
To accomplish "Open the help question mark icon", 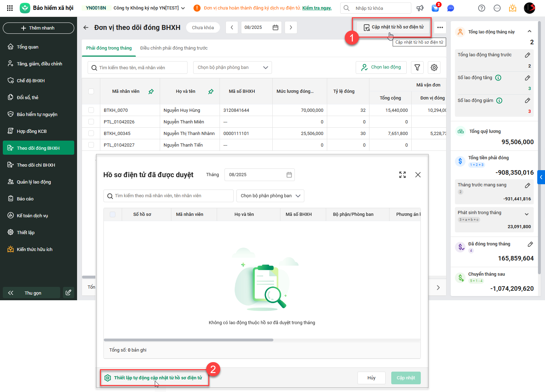I will click(482, 8).
